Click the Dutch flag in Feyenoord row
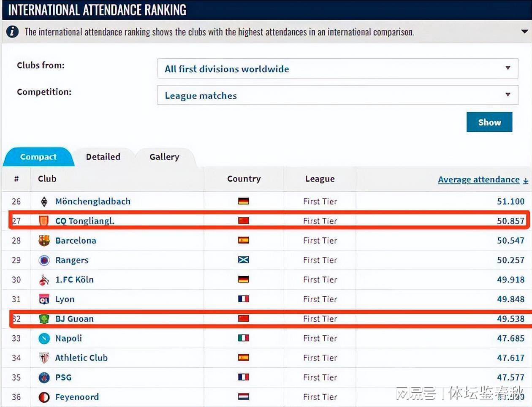 (244, 396)
